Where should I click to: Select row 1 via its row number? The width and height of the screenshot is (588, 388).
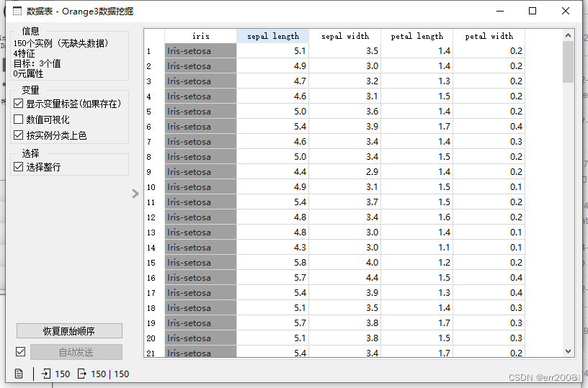154,51
